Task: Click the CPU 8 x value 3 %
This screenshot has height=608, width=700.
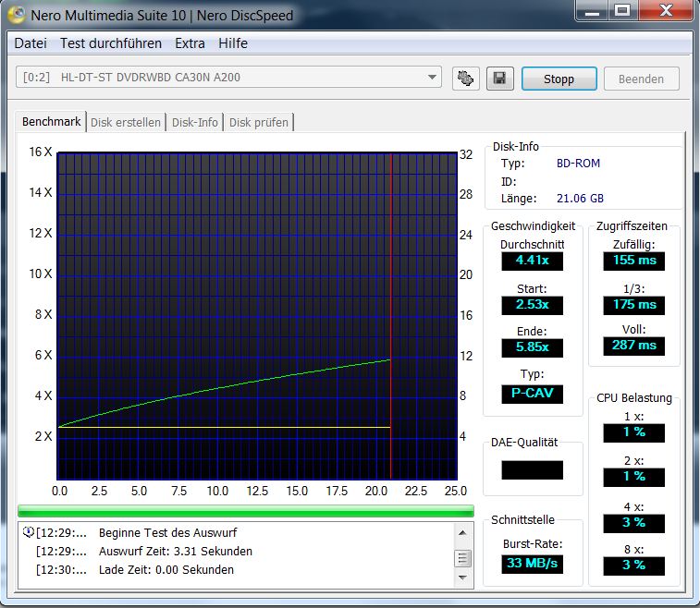Action: pos(634,565)
